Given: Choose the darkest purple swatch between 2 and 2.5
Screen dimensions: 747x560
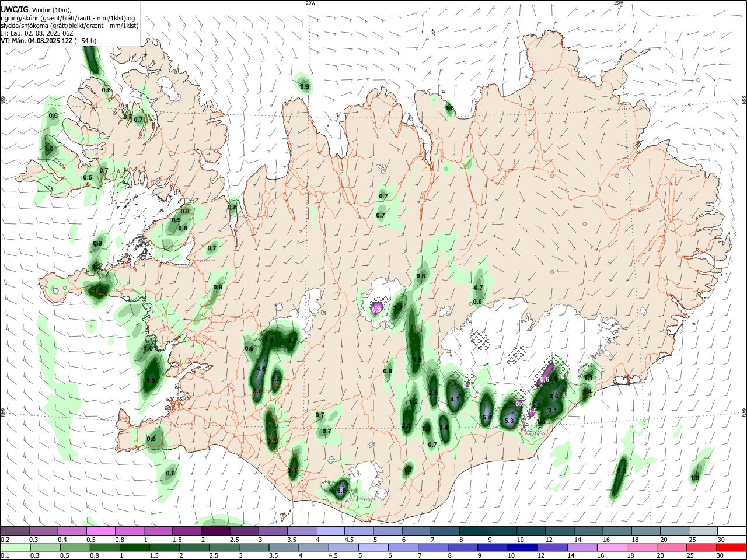Looking at the screenshot, I should point(216,531).
